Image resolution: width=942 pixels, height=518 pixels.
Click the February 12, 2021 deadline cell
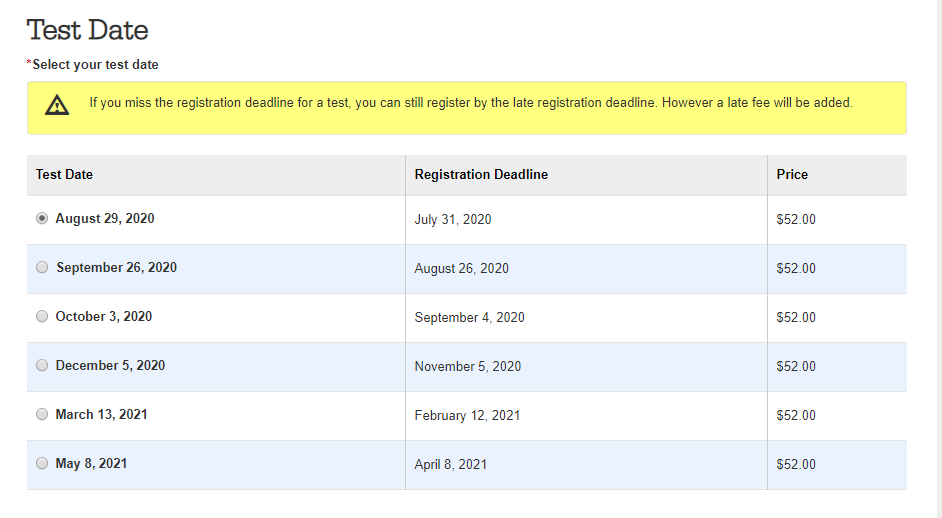point(586,416)
